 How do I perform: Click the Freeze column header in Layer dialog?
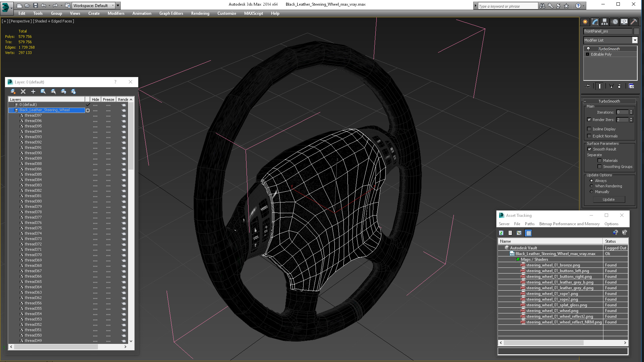point(108,100)
